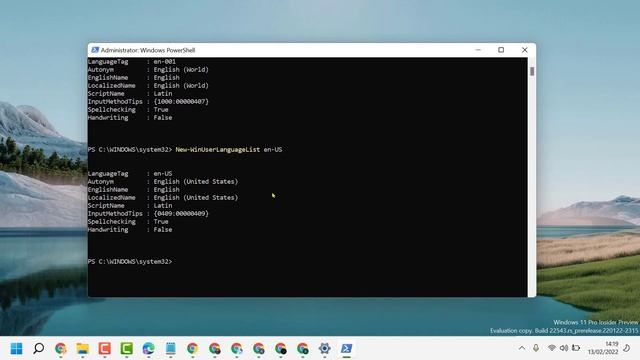Show hidden tray icons chevron
The width and height of the screenshot is (640, 360).
point(522,348)
